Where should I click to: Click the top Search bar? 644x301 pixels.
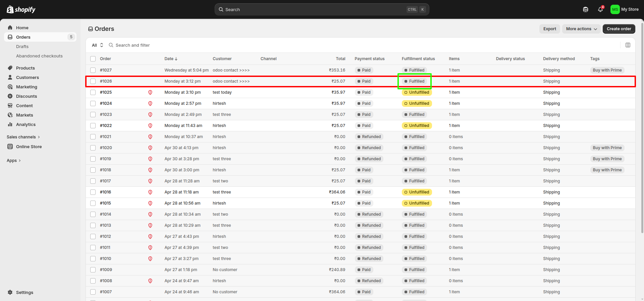322,9
